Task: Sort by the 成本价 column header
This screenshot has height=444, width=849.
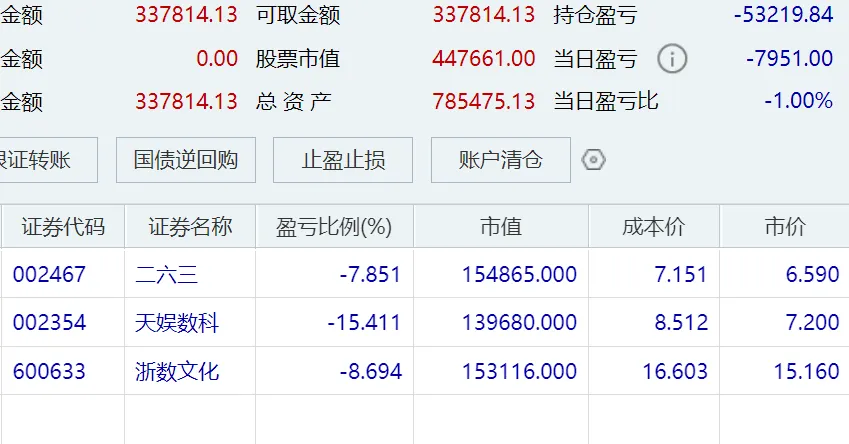Action: click(653, 227)
